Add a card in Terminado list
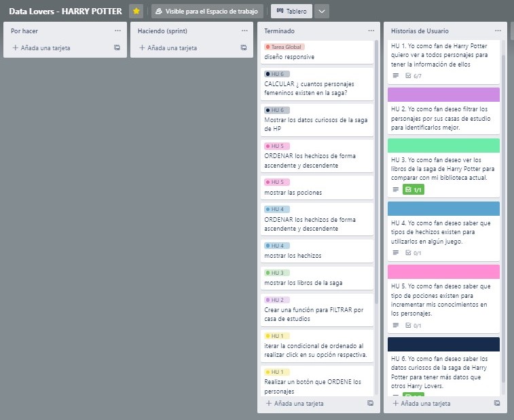Viewport: 514px width, 420px height. click(295, 403)
